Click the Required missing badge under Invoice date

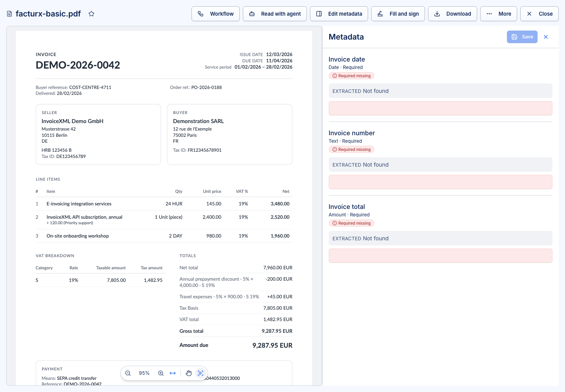(x=352, y=76)
